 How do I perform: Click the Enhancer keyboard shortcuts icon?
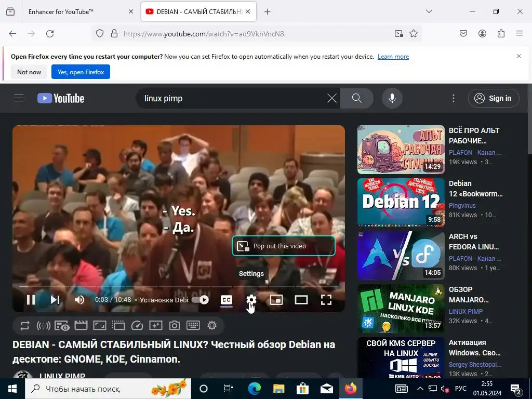coord(193,326)
